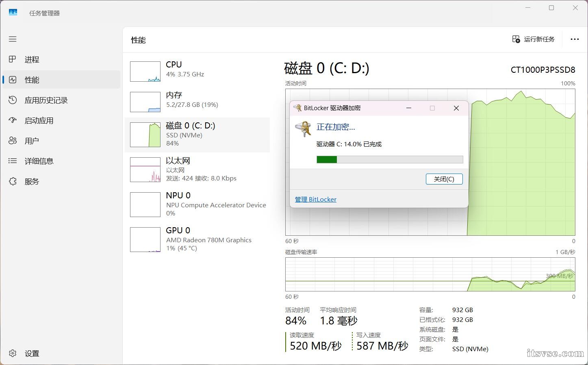Click 驱动器 C: 14.0% 已完成 text
588x365 pixels.
coord(349,144)
